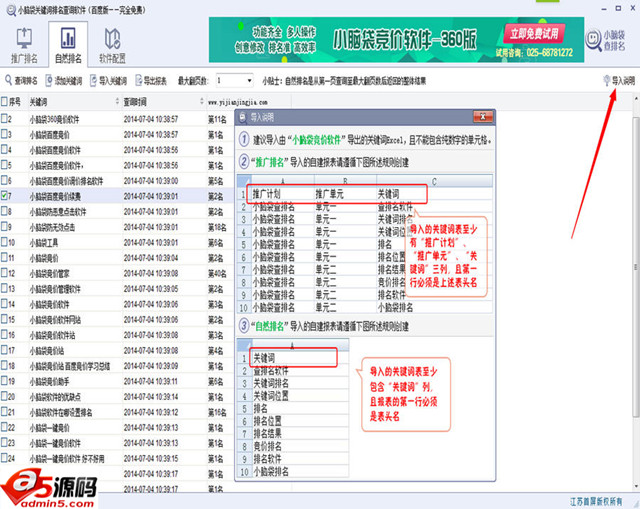
Task: Click green "自然排名" text in dialog step 3
Action: click(269, 326)
